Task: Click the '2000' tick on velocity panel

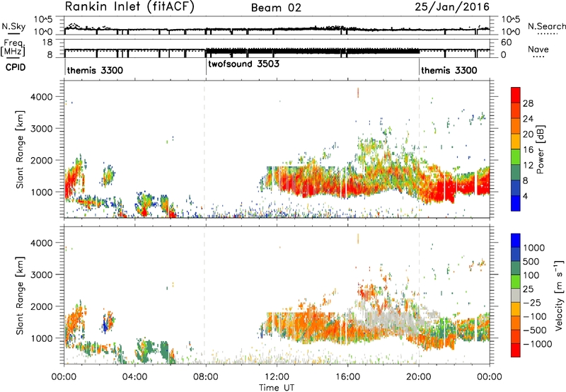Action: coord(42,306)
